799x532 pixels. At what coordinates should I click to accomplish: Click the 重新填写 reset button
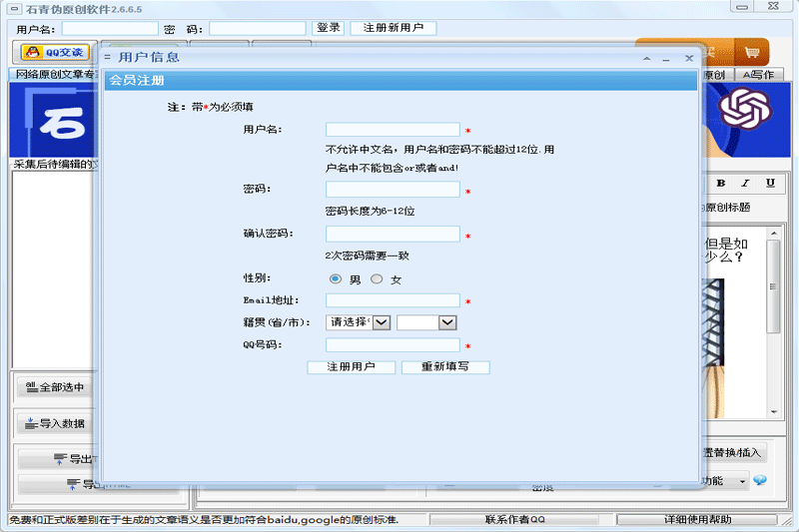446,366
